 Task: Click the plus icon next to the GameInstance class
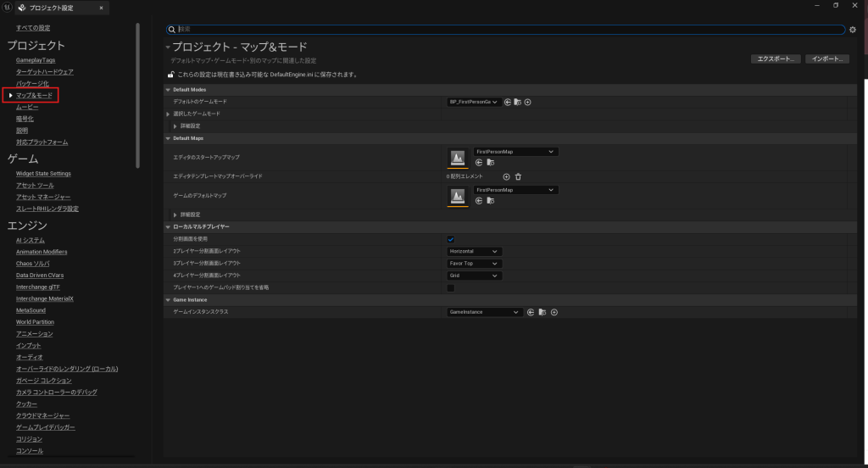pos(554,312)
